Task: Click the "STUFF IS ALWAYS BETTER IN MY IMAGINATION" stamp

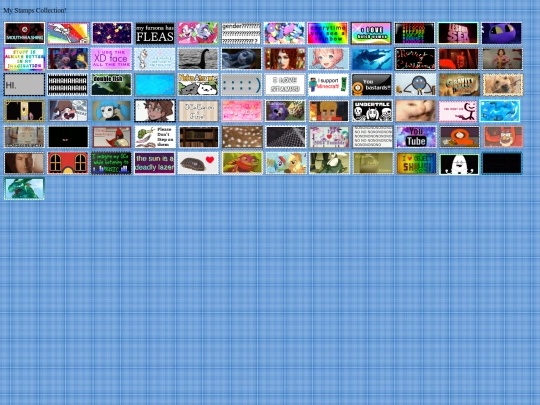Action: (24, 59)
